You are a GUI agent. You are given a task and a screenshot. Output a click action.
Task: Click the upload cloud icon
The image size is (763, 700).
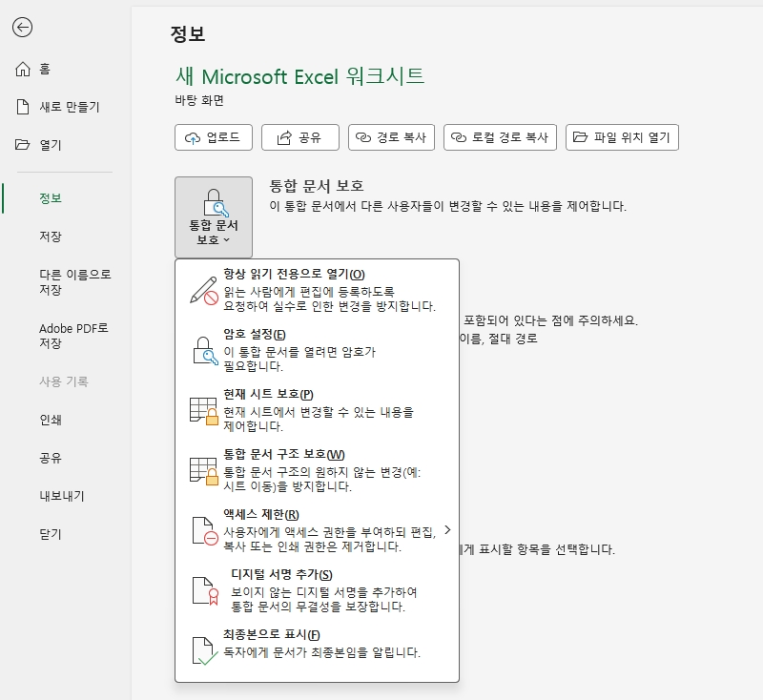193,138
